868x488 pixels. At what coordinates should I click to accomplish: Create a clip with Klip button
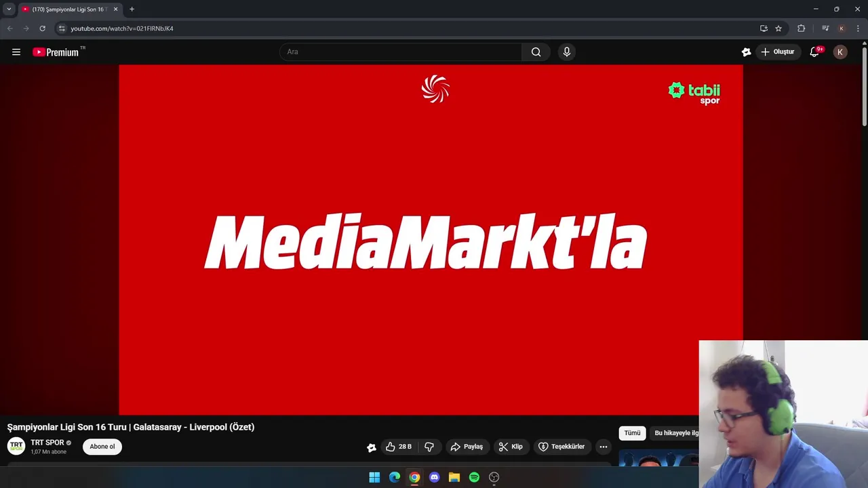coord(511,447)
